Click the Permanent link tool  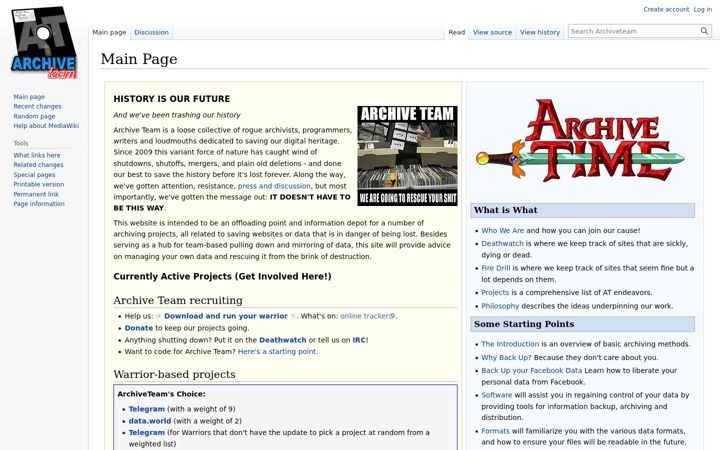(36, 194)
